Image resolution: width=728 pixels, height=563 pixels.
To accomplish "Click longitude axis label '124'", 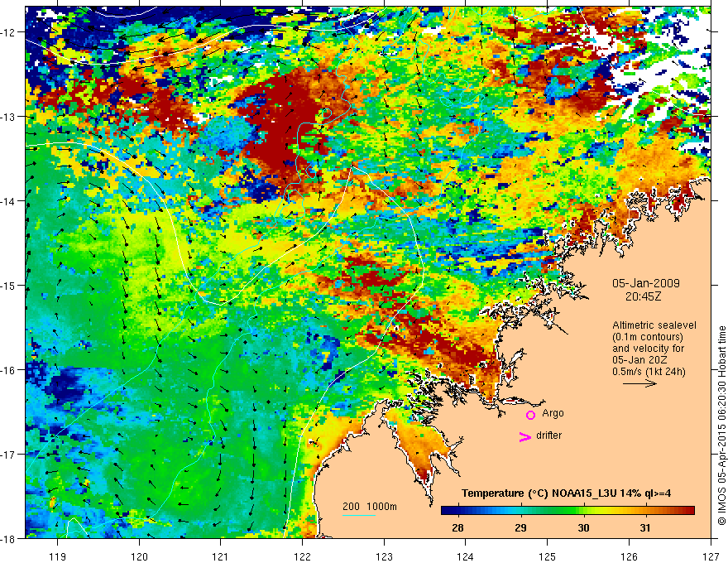I will pyautogui.click(x=465, y=556).
